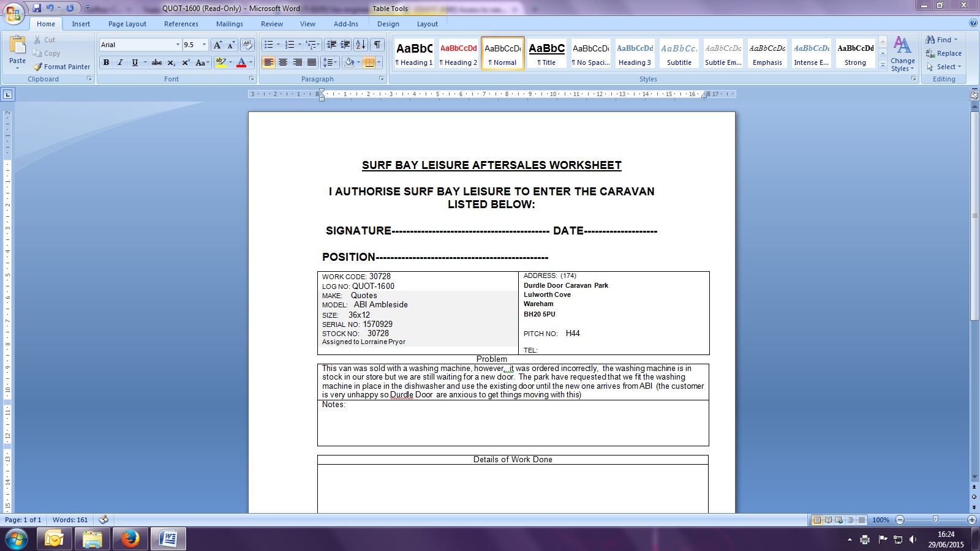This screenshot has width=980, height=551.
Task: Open the line spacing dropdown
Action: tap(330, 62)
